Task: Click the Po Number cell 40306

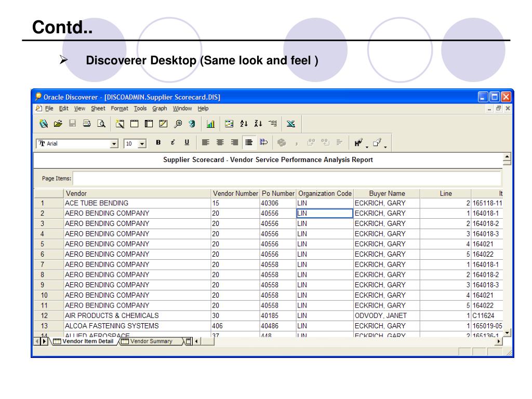Action: coord(278,203)
